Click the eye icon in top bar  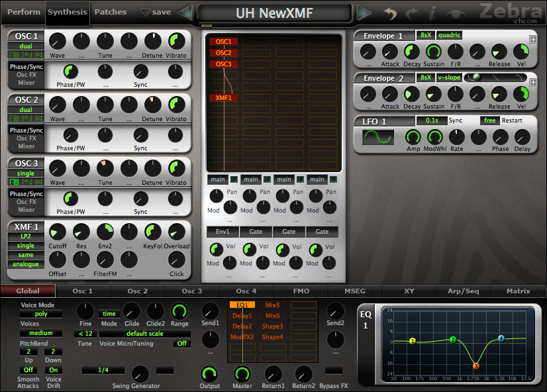pos(454,13)
